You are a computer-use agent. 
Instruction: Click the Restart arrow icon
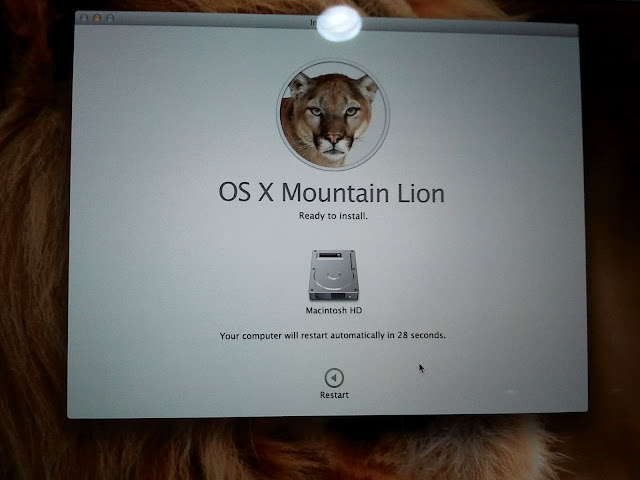click(334, 378)
